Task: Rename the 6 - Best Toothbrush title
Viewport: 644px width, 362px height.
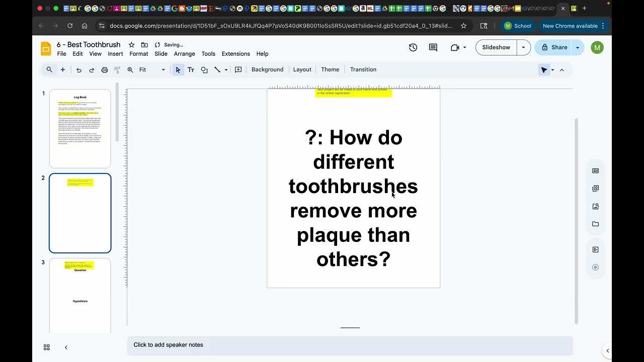Action: click(x=89, y=45)
